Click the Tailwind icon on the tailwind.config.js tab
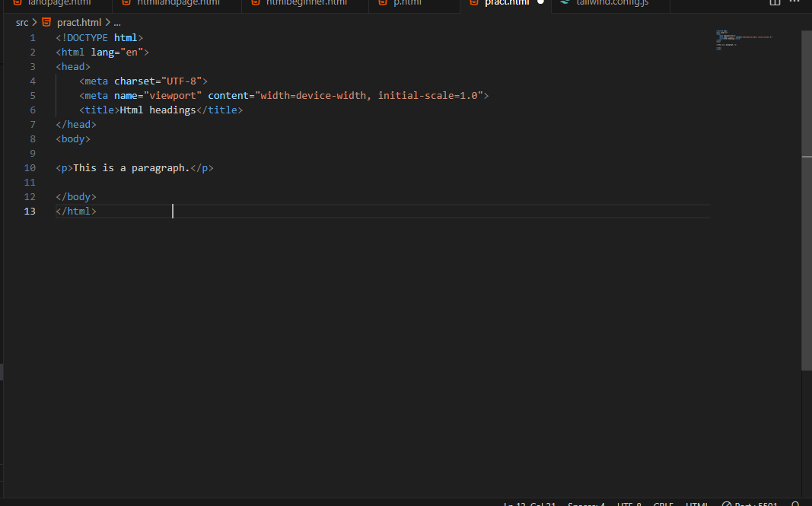 (565, 2)
